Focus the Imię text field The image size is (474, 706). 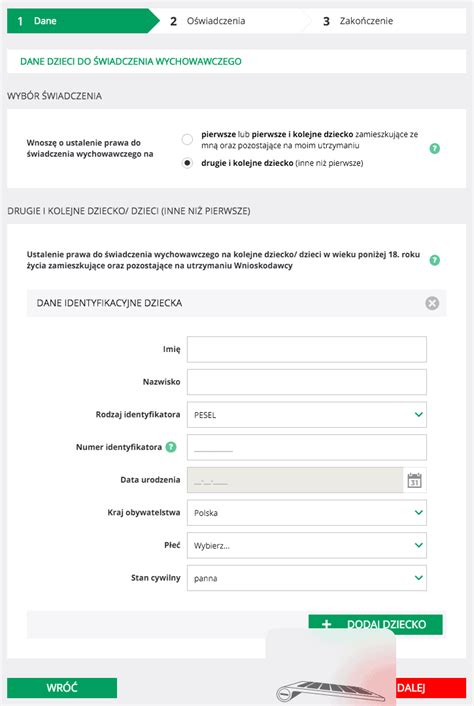[307, 349]
